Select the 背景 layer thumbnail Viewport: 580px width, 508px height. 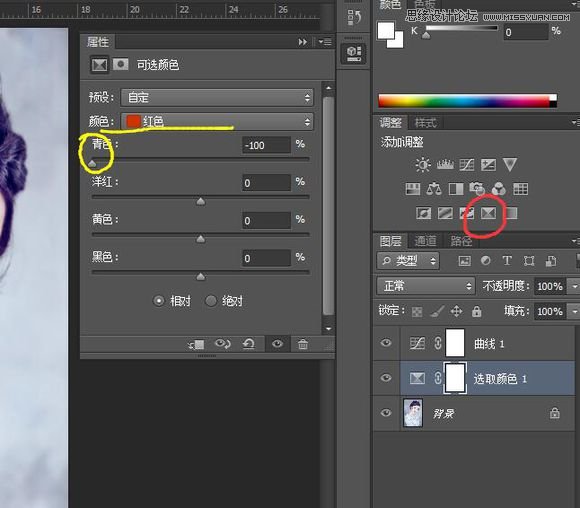413,413
